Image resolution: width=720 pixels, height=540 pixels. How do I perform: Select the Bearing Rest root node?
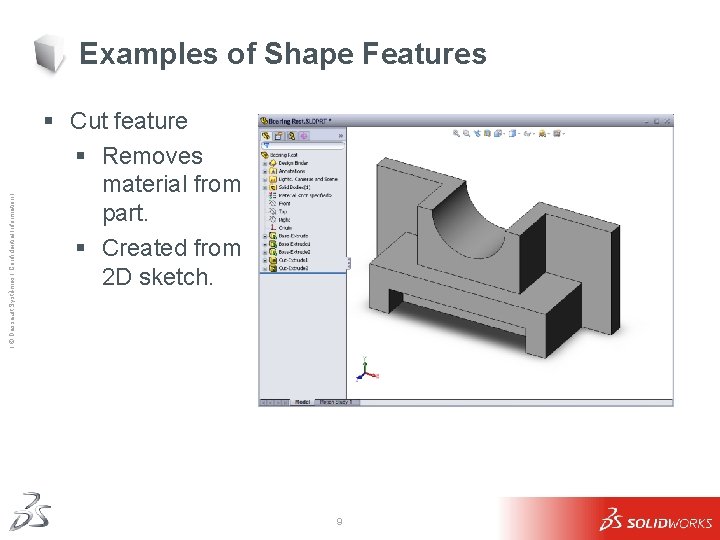(279, 155)
